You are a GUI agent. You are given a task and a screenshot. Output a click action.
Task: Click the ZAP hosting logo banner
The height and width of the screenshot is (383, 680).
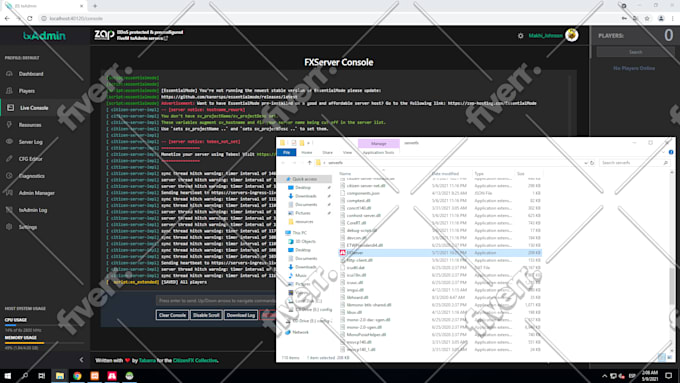pos(139,35)
